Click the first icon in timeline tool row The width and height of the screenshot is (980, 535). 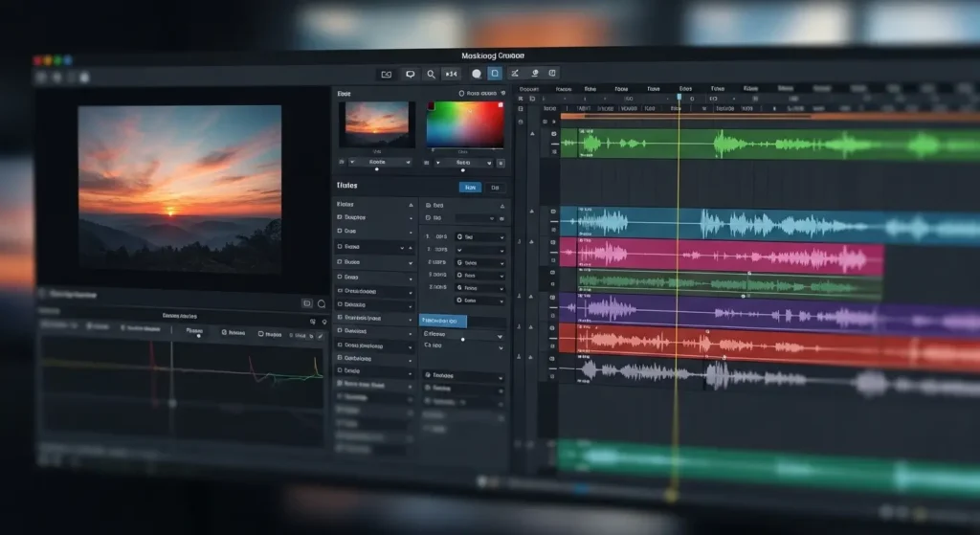(520, 99)
